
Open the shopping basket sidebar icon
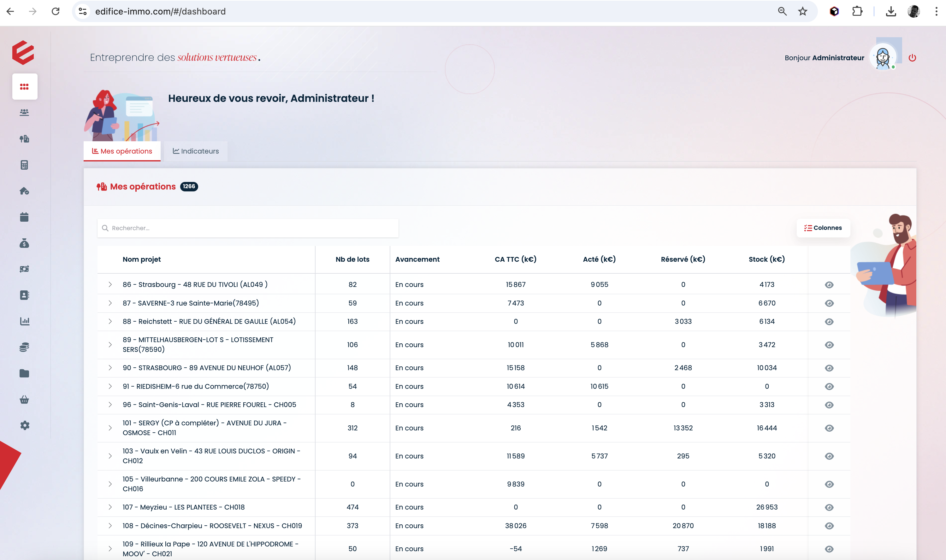(25, 399)
